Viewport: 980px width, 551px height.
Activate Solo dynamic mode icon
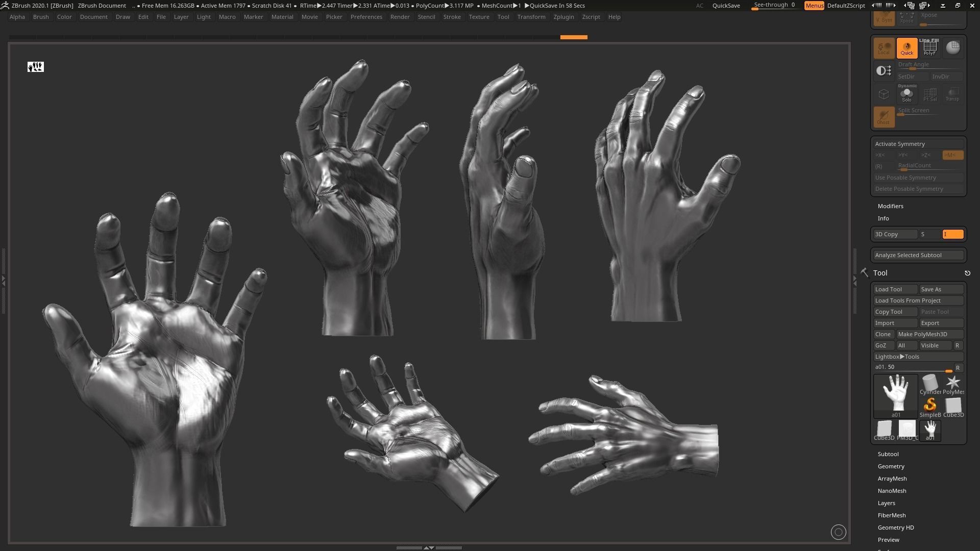906,94
